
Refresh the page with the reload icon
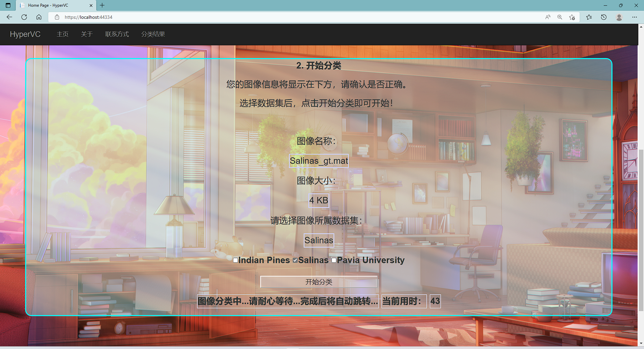[x=24, y=17]
